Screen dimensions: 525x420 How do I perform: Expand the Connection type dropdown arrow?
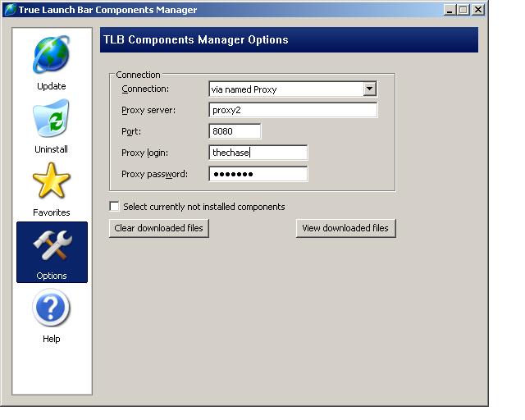[x=369, y=89]
